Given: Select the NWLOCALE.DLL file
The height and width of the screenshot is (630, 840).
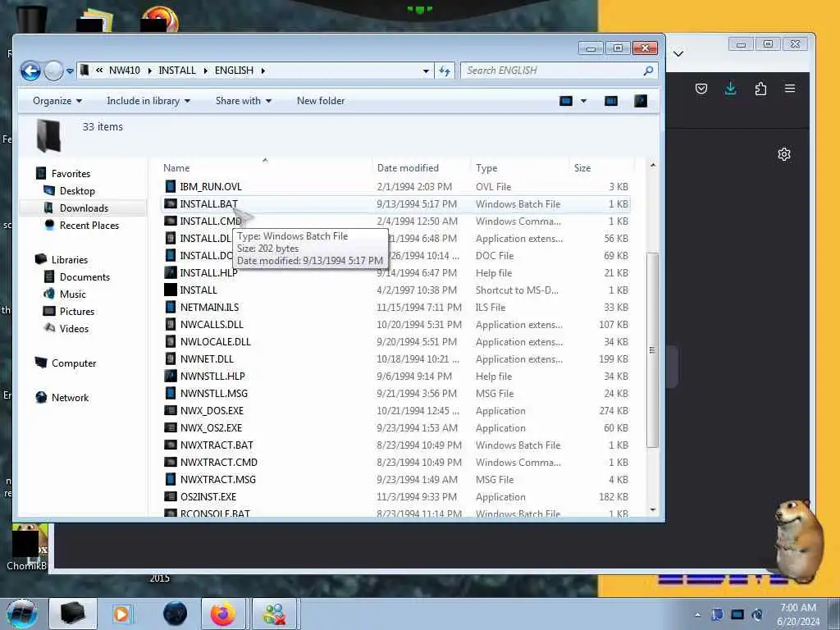Looking at the screenshot, I should (x=396, y=342).
